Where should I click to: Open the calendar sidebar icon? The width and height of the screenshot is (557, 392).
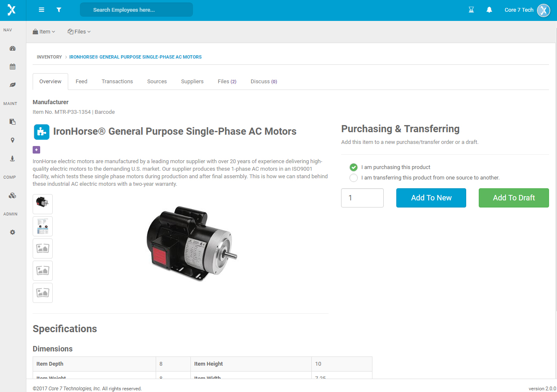click(13, 67)
